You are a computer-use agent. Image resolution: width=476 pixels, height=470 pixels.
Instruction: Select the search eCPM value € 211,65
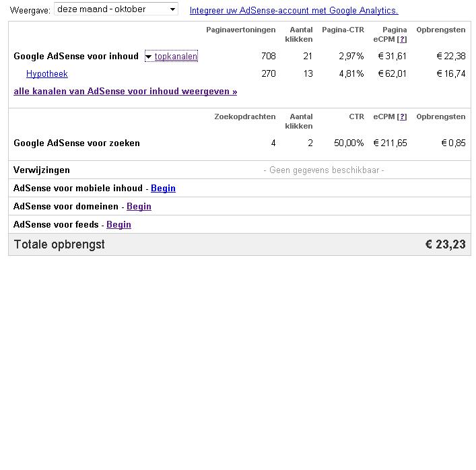[x=390, y=143]
